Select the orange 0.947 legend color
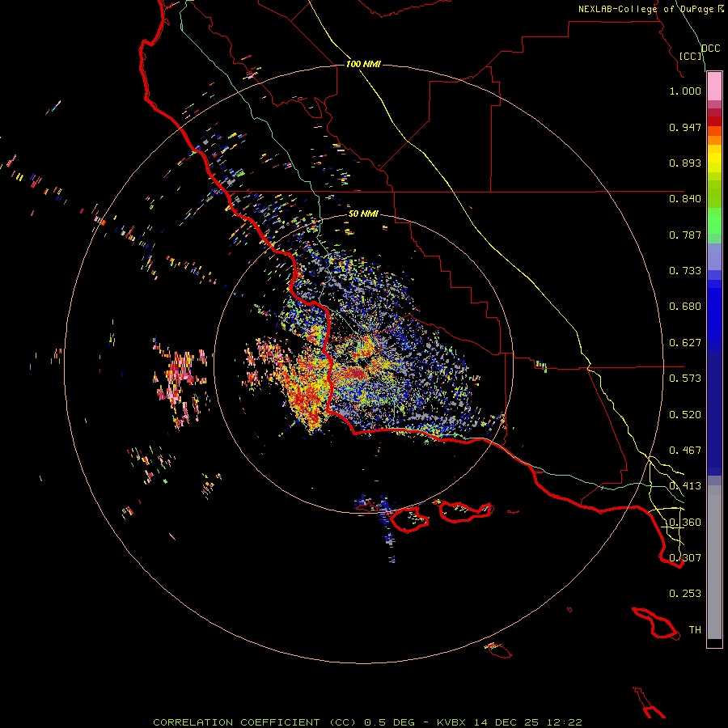Viewport: 728px width, 728px height. point(714,131)
